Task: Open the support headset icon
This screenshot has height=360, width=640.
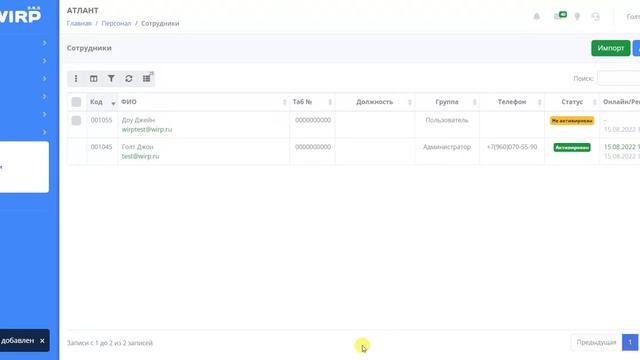Action: (x=596, y=16)
